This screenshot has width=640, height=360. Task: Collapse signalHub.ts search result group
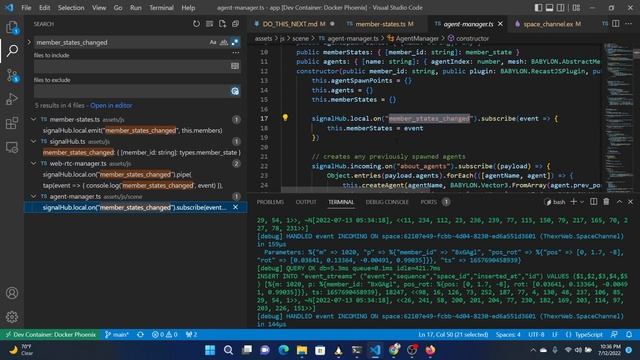coord(33,141)
